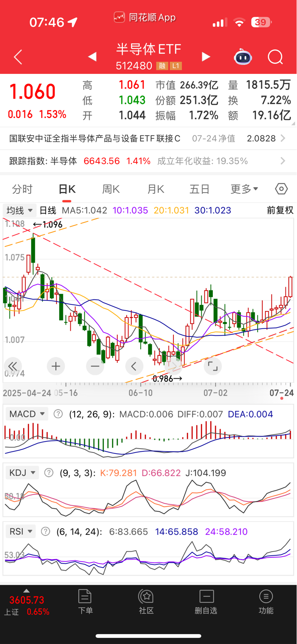Tap the 上证 3605.73 index ticker

pyautogui.click(x=27, y=605)
